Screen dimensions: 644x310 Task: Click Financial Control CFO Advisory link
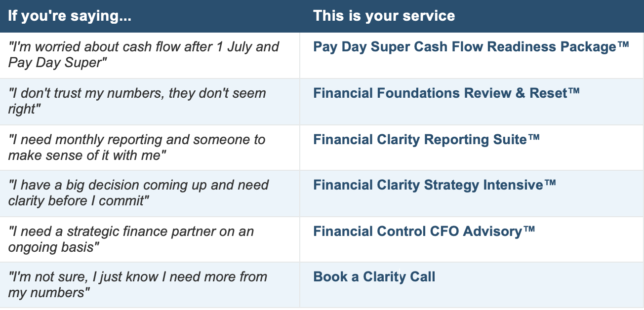424,231
